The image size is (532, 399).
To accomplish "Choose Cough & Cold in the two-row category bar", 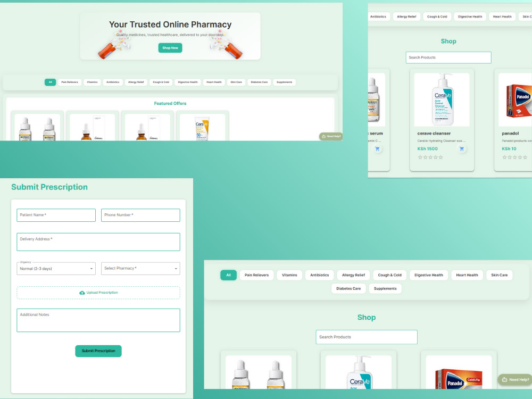I will [389, 275].
